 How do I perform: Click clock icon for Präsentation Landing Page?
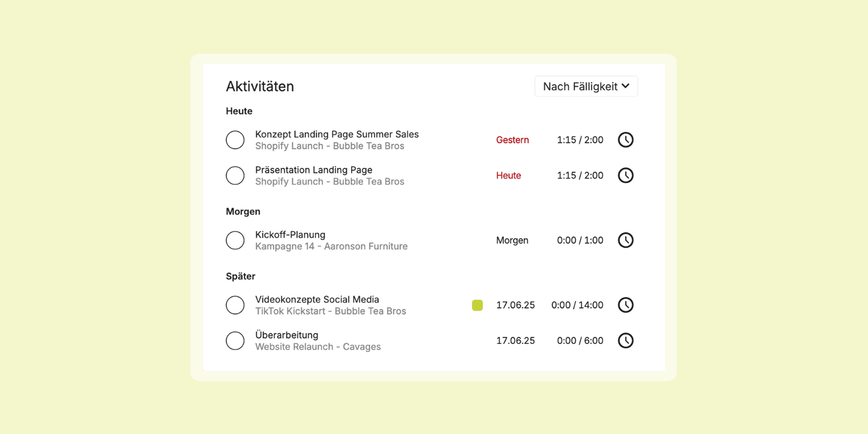coord(625,175)
